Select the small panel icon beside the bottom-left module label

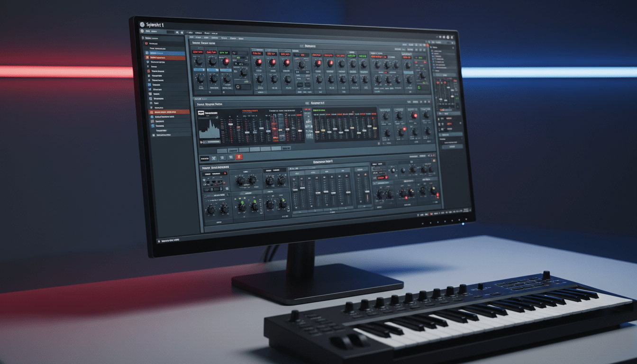click(x=205, y=195)
